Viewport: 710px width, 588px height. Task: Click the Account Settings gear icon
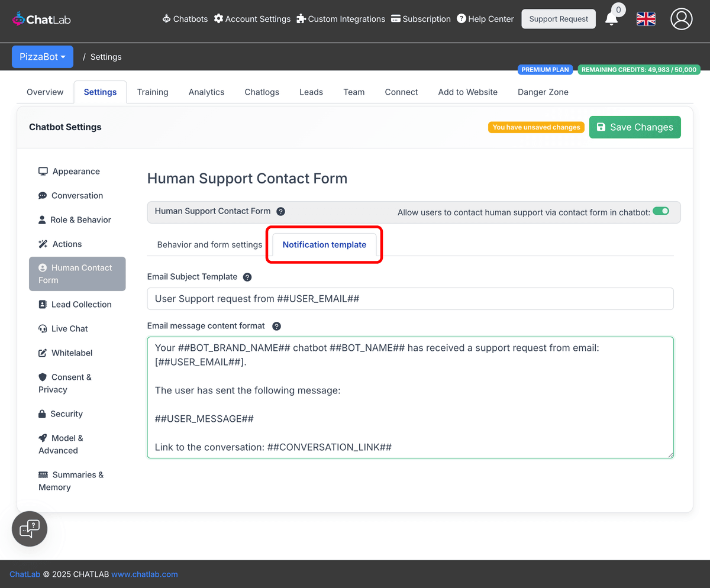pyautogui.click(x=219, y=18)
